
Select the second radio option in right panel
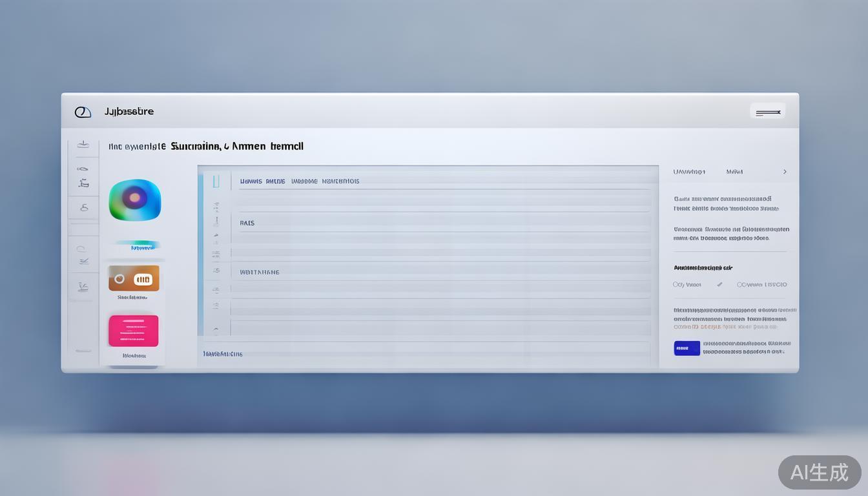[740, 284]
